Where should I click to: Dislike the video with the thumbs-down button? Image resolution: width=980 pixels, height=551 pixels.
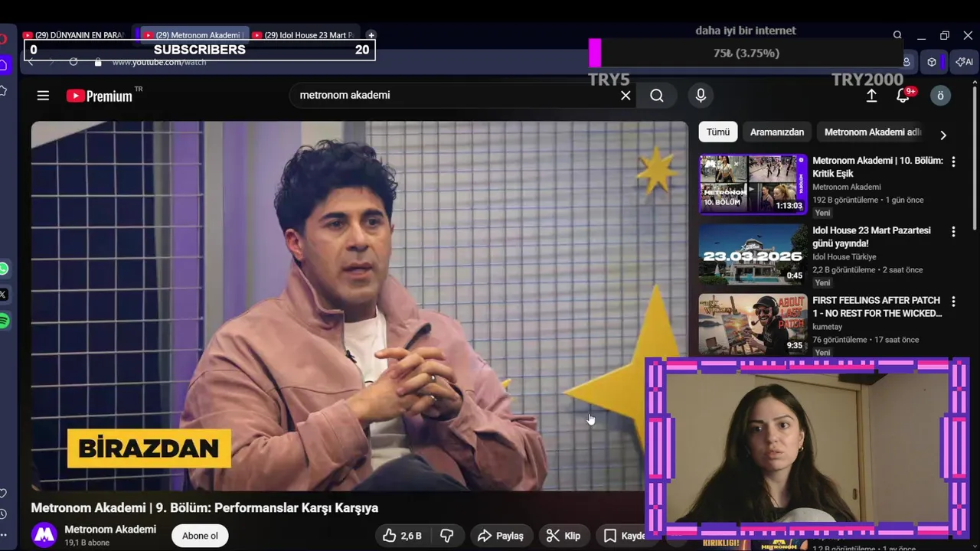coord(446,536)
